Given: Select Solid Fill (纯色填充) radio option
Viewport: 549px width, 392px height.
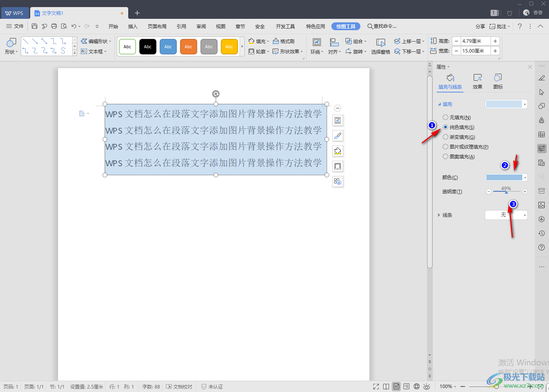Looking at the screenshot, I should click(445, 127).
